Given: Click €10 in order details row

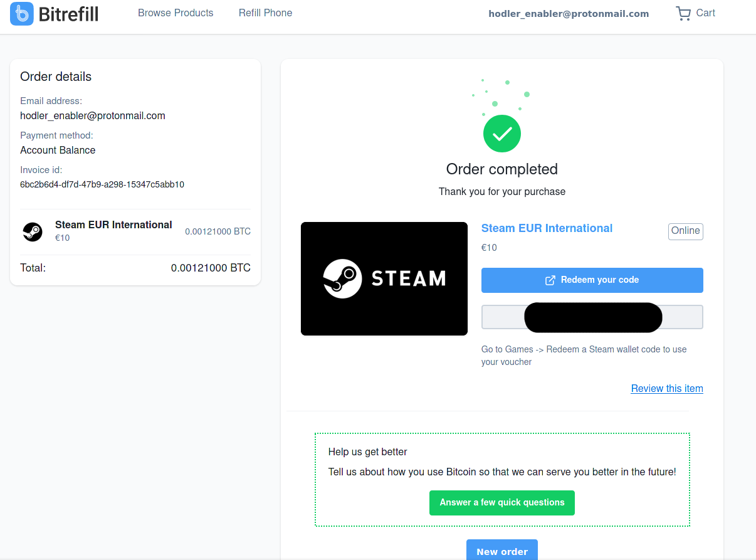Looking at the screenshot, I should click(63, 238).
